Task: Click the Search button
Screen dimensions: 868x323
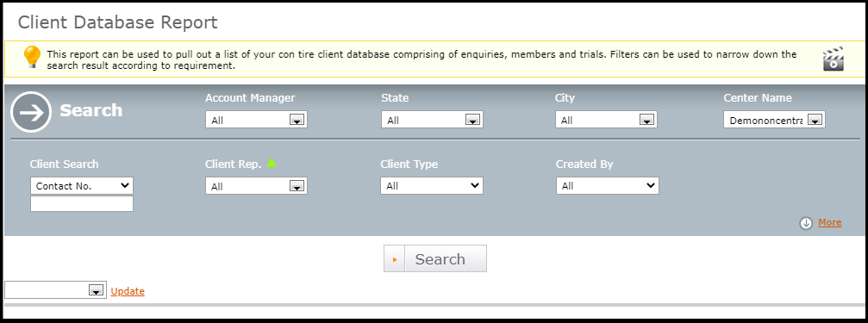Action: (x=435, y=259)
